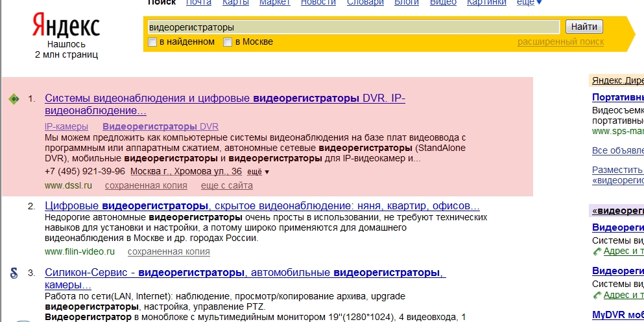Screen dimensions: 644x322
Task: Open 'сохраненная копия' for filin-video.ru result
Action: tap(169, 251)
